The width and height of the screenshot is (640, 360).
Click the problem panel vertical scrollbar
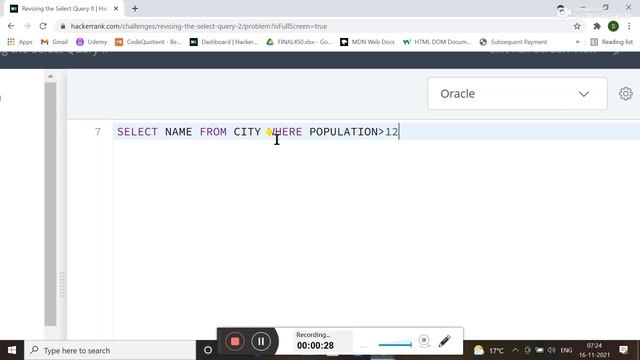pos(50,204)
